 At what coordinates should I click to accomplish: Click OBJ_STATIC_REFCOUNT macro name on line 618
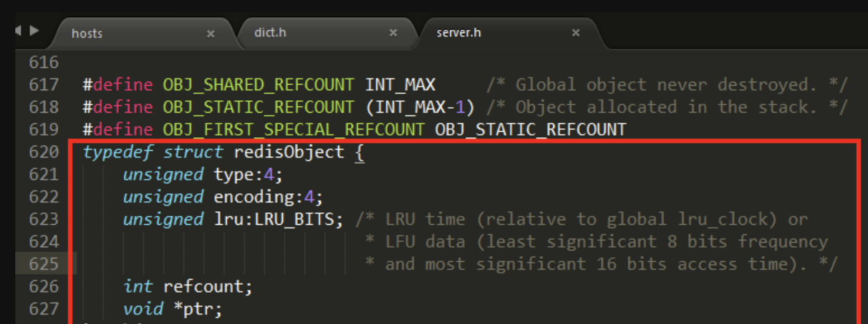(x=258, y=108)
